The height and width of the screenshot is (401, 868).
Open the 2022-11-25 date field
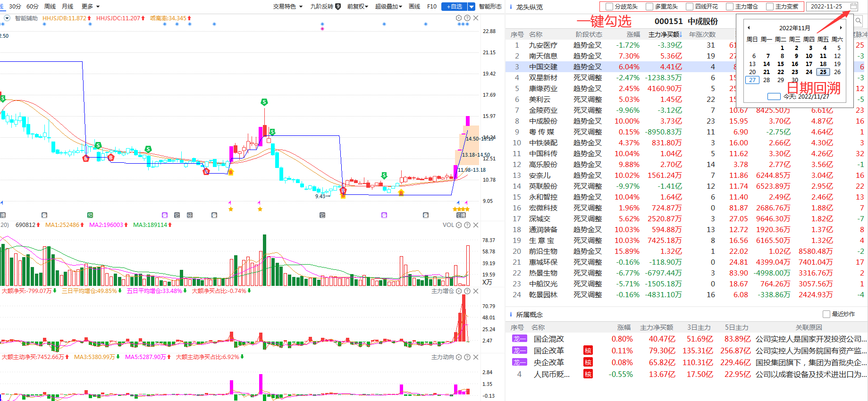point(832,6)
